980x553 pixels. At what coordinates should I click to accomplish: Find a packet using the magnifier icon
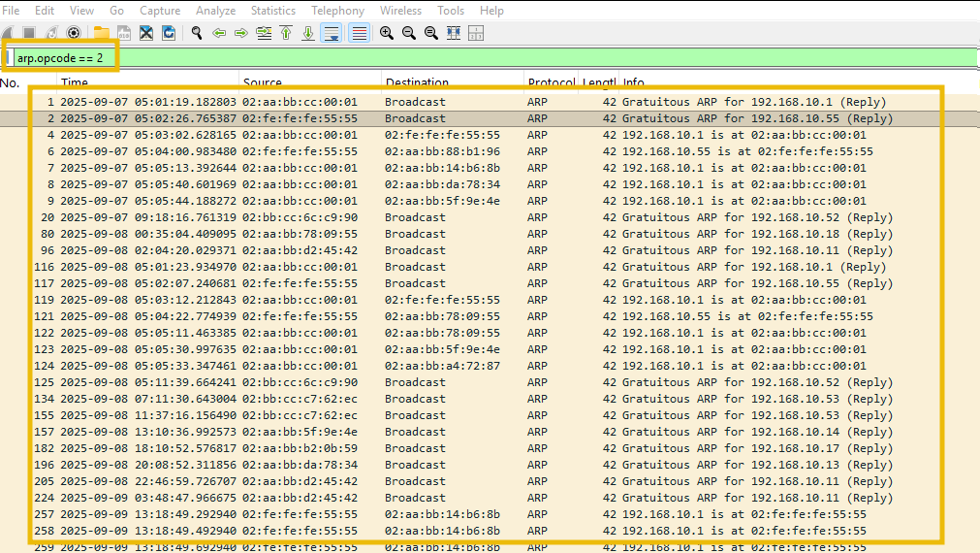click(196, 33)
